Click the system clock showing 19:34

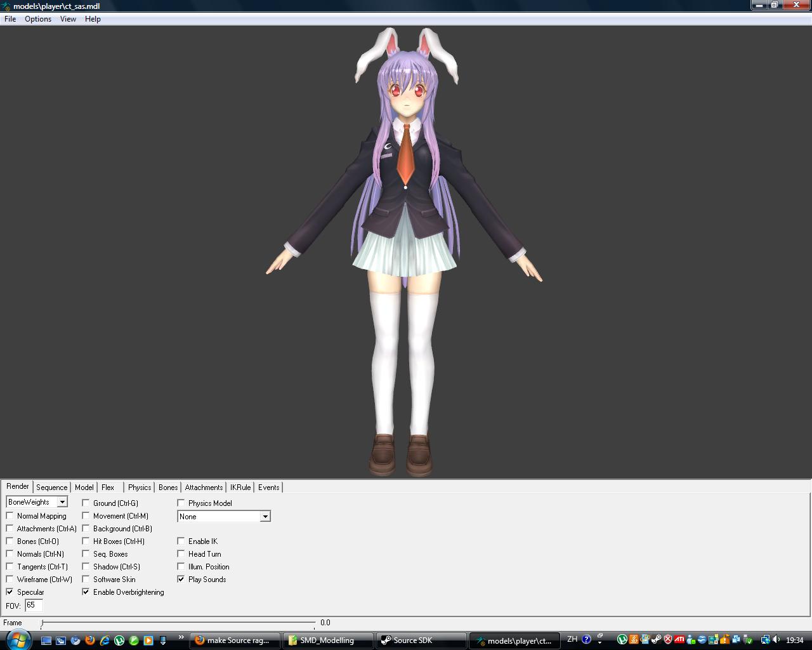pyautogui.click(x=795, y=640)
